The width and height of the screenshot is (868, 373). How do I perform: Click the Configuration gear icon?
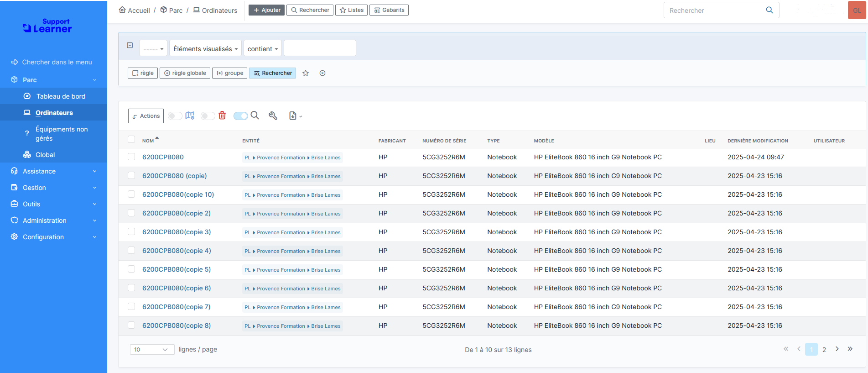click(x=15, y=237)
